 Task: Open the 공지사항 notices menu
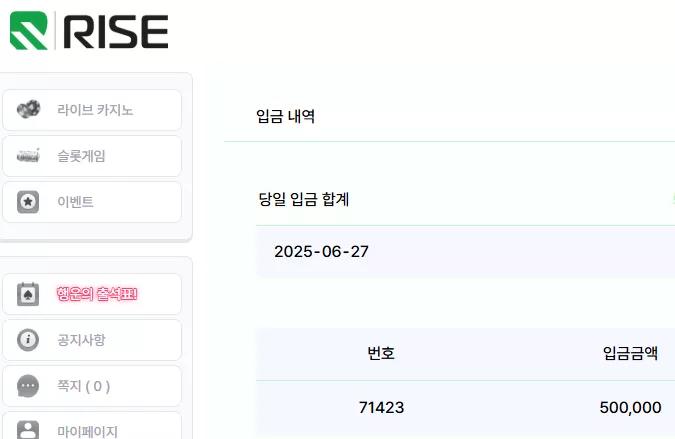[92, 340]
